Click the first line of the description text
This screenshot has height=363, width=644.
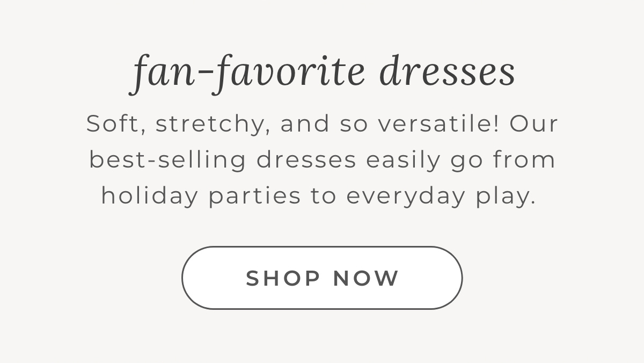[x=322, y=124]
